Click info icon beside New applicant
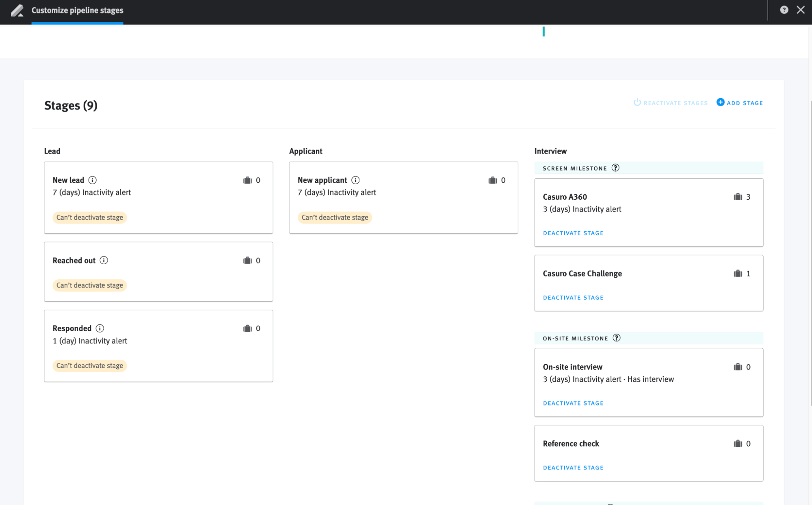 (x=355, y=180)
